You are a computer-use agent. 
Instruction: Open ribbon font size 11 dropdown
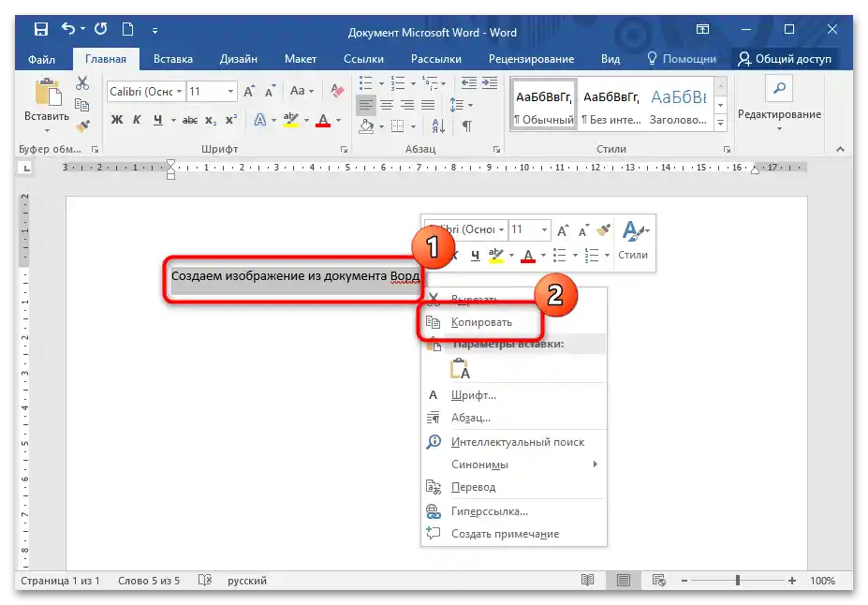click(231, 92)
